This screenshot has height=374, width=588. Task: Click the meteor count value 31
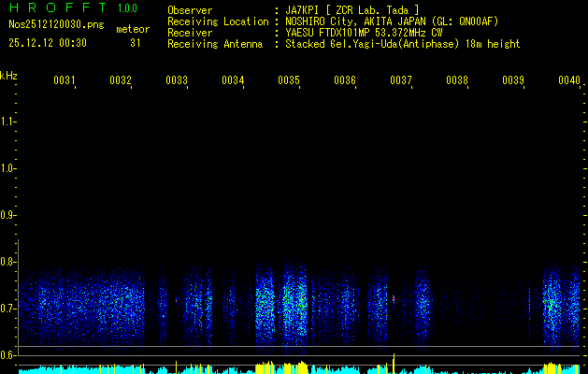tap(136, 43)
